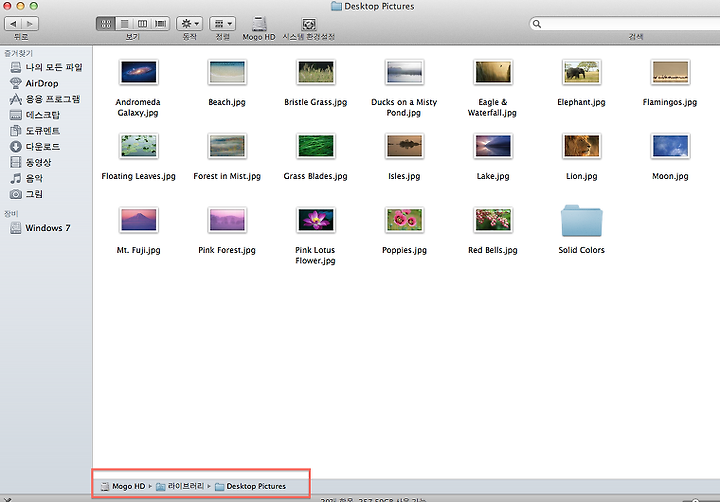Screen dimensions: 720x502
Task: Select Moon.jpg thumbnail
Action: pos(670,146)
